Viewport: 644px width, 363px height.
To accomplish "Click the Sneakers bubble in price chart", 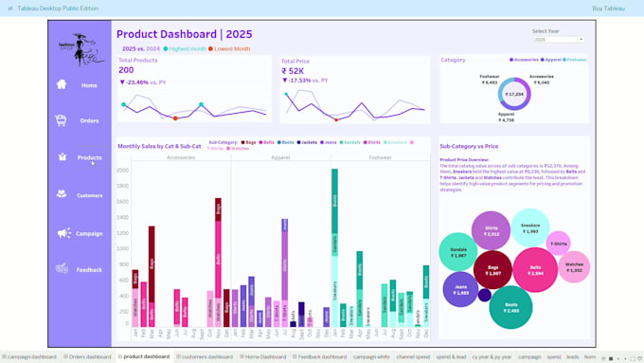I will [x=530, y=227].
